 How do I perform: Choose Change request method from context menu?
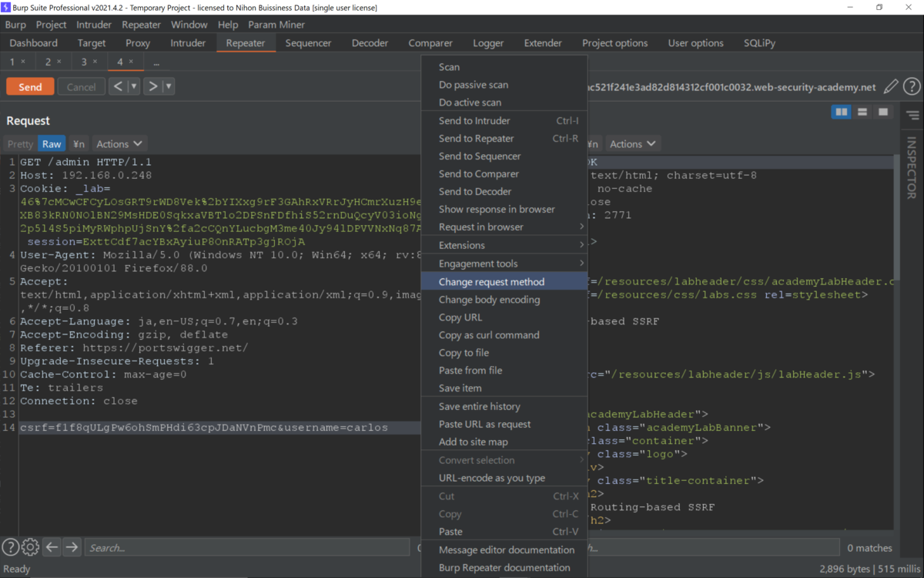504,281
